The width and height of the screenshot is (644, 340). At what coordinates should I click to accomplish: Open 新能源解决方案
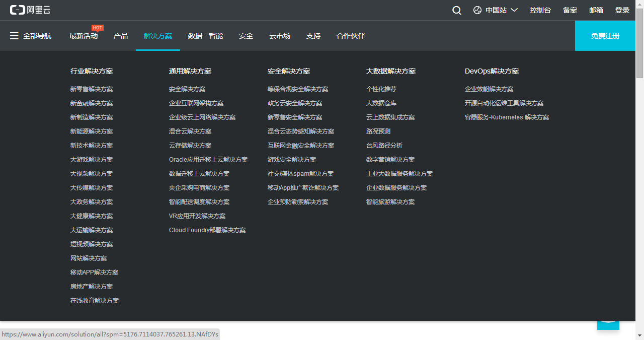[x=92, y=131]
